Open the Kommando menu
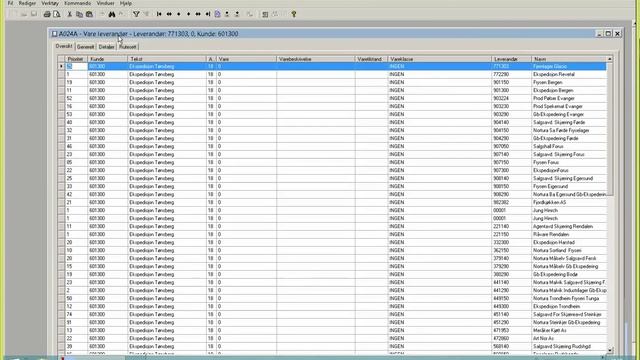 tap(78, 3)
